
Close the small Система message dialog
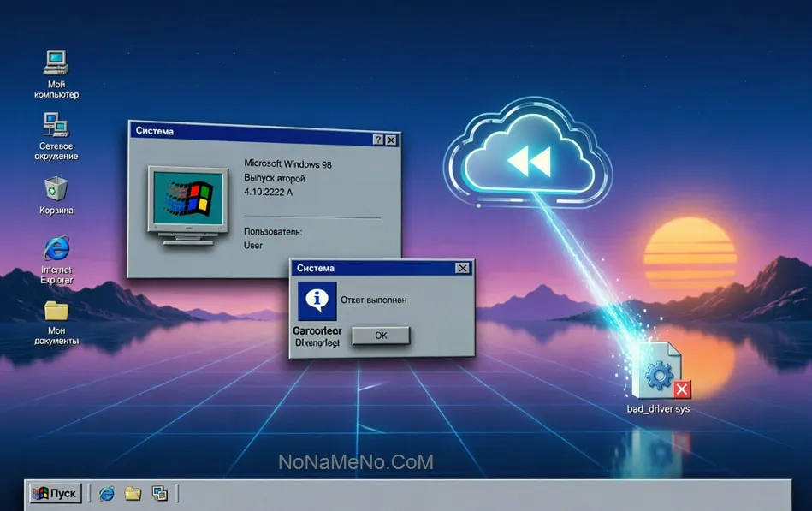tap(462, 268)
